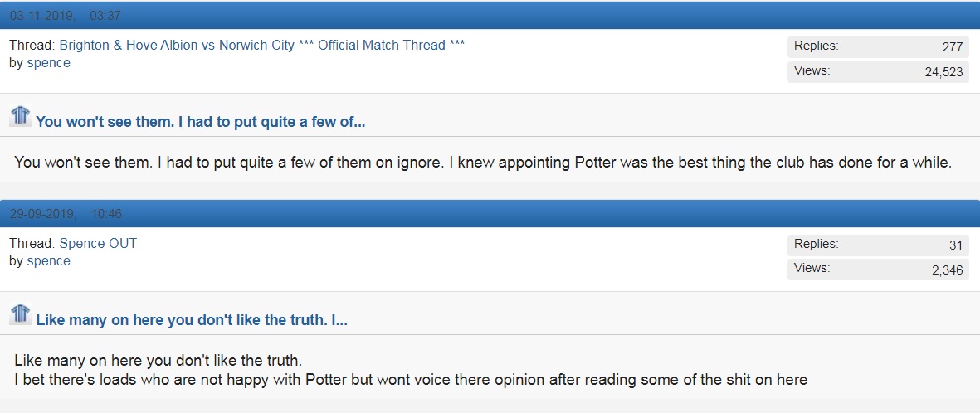Click the 29-09-2019 date header bar
The image size is (980, 413).
(490, 214)
